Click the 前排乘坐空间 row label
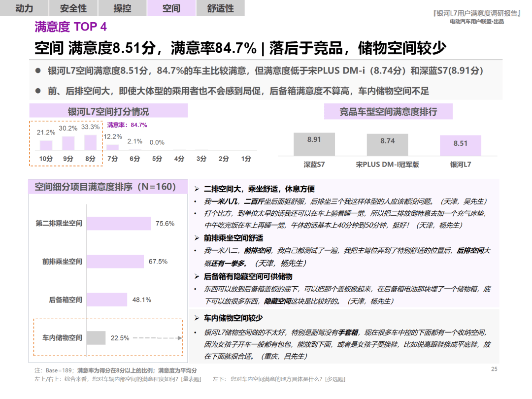The image size is (532, 399). point(62,262)
